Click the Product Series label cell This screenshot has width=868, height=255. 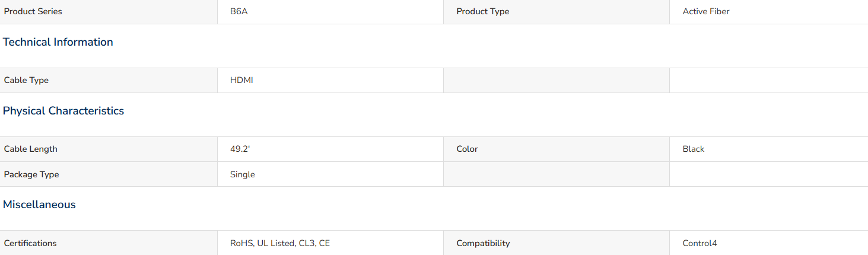click(x=109, y=12)
